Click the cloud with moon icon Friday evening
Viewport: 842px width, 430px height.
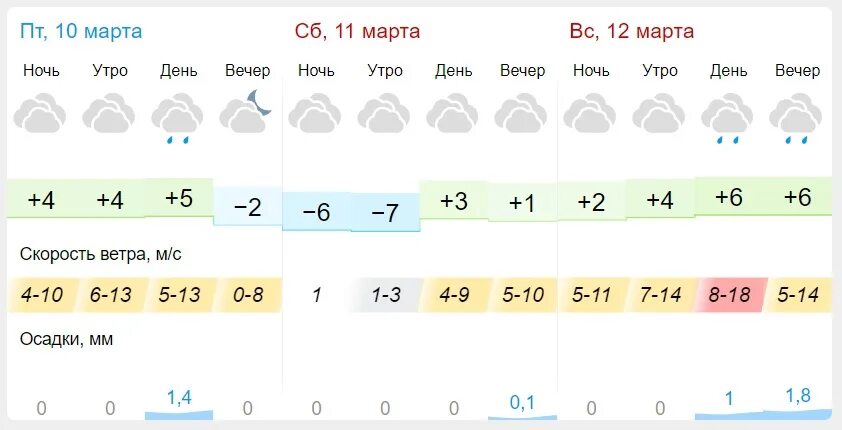pos(245,112)
